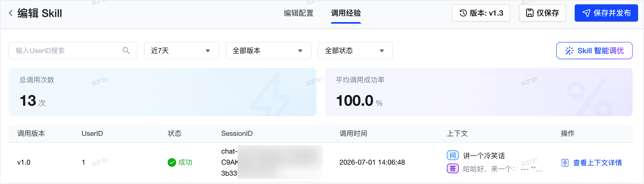The image size is (644, 184).
Task: Click the 调用时间 column header
Action: click(353, 133)
